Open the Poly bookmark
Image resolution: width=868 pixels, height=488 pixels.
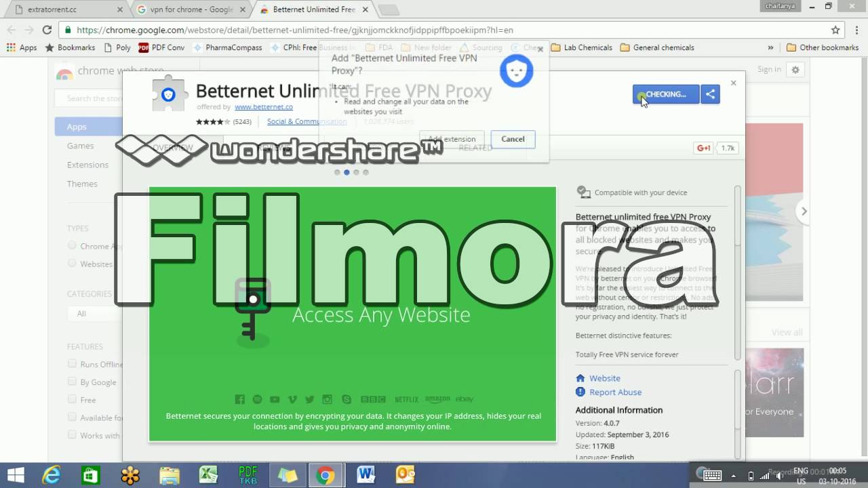117,47
